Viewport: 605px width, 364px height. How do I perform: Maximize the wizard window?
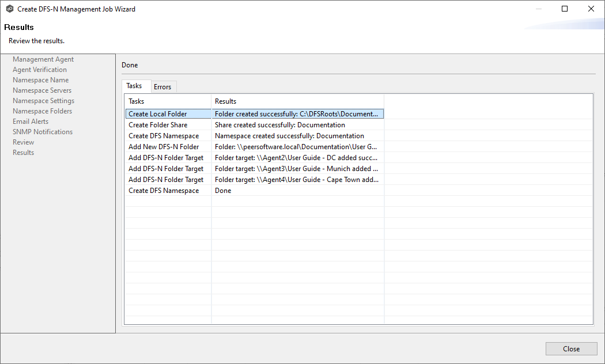565,9
